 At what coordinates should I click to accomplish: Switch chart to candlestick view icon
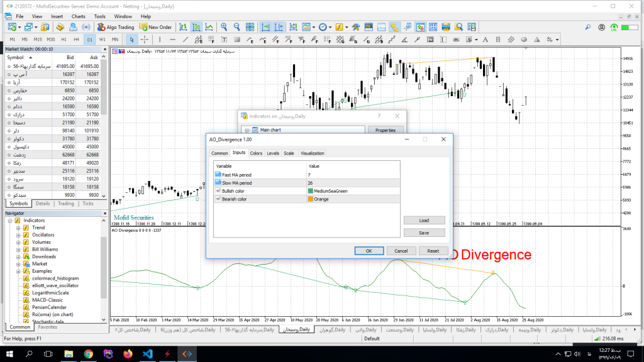pos(196,27)
